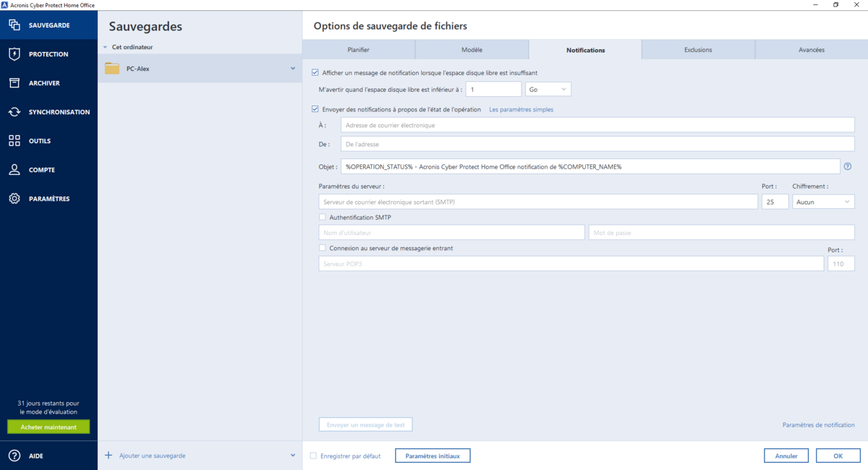Collapse the Cet ordinateur group
Image resolution: width=868 pixels, height=470 pixels.
[105, 47]
